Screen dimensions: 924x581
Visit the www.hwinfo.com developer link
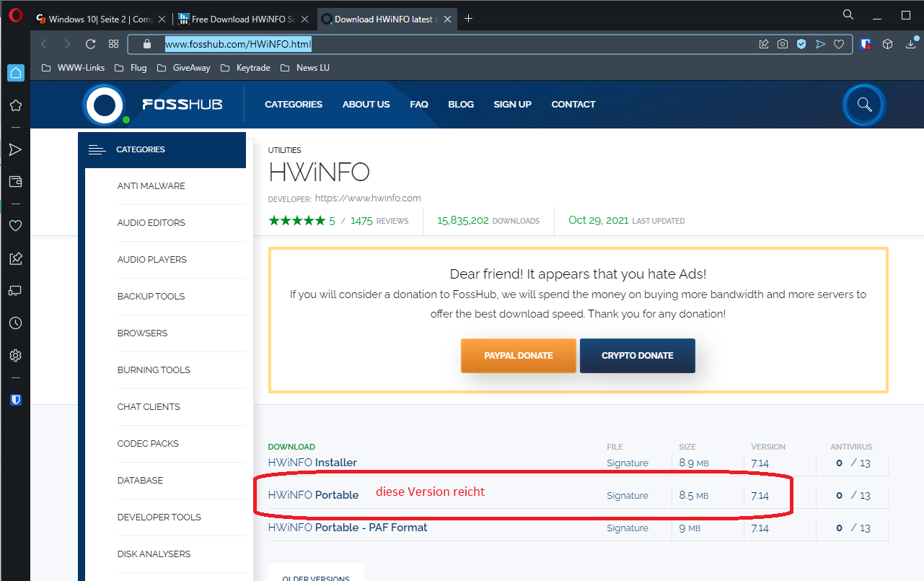[x=368, y=198]
